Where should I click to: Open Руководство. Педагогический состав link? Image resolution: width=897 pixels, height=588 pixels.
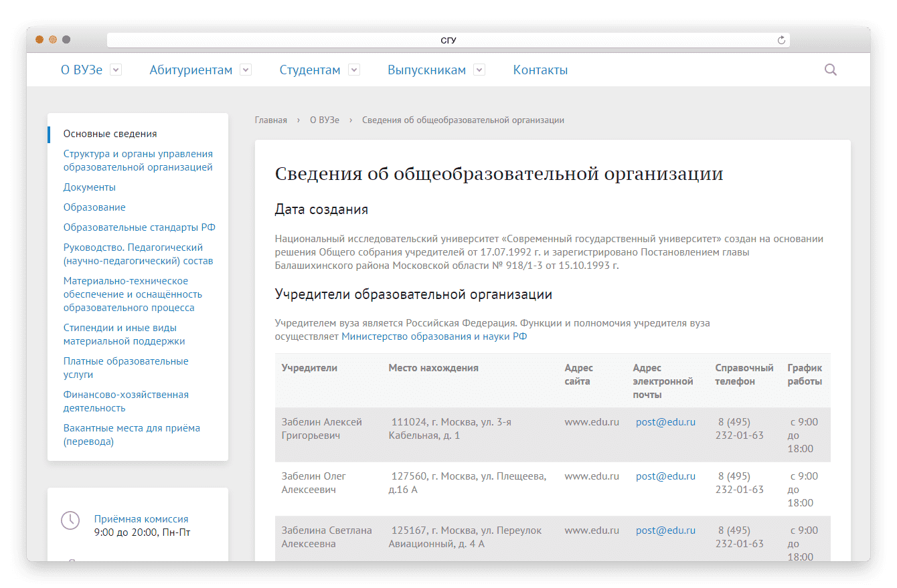pos(139,254)
